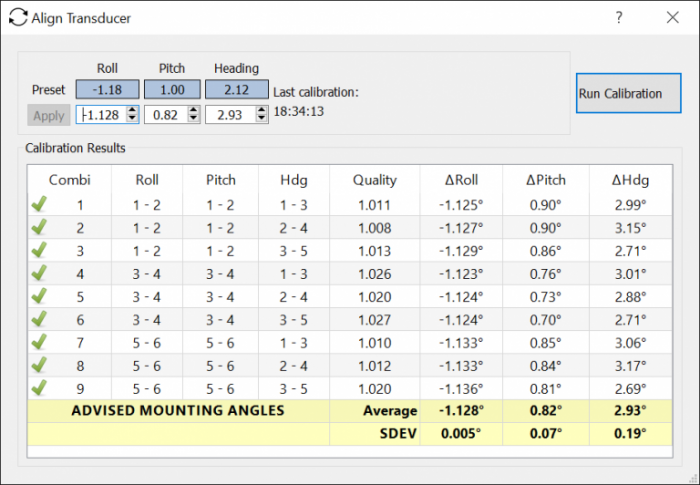Select the Pitch preset value 1.00
The width and height of the screenshot is (700, 485).
[x=172, y=89]
